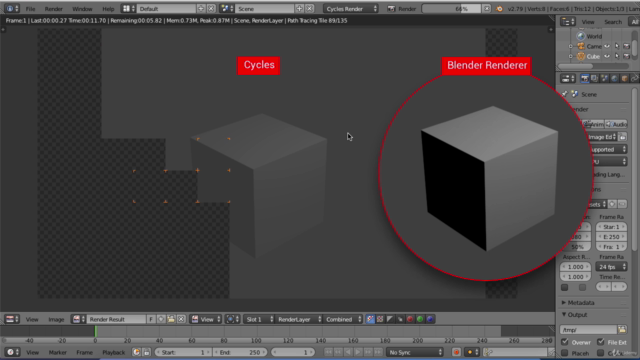Expand the Cube item in outliner
Screen dimensions: 640x360
(x=571, y=56)
